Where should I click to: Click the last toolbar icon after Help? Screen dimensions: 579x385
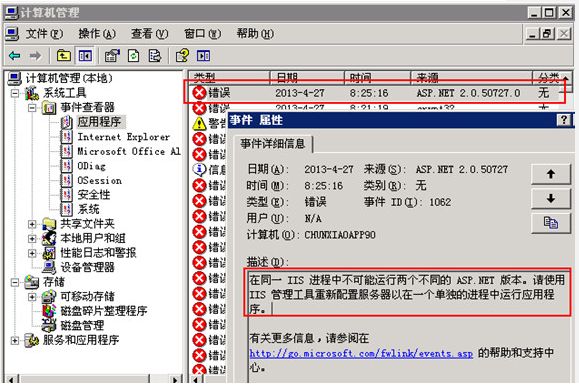[x=203, y=56]
